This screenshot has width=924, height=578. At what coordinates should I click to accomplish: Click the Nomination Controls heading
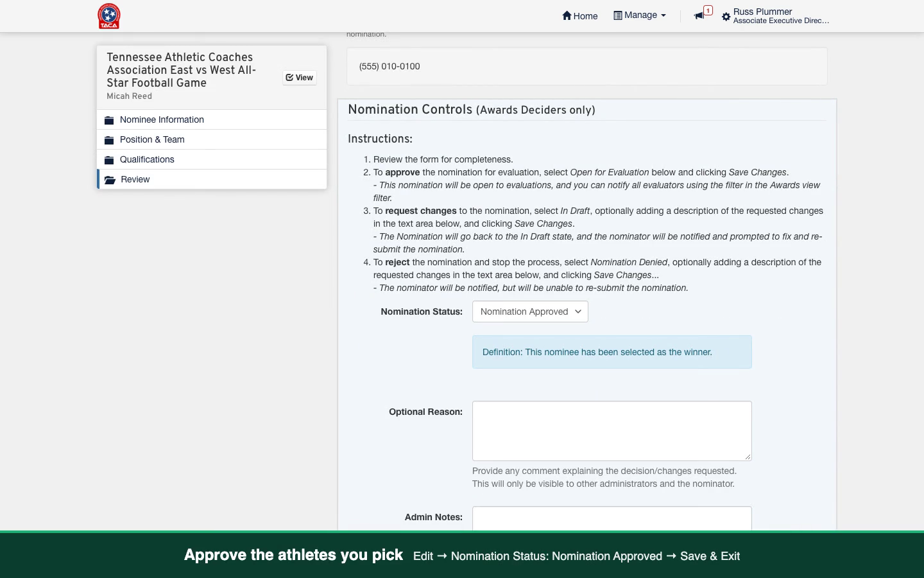pos(472,110)
